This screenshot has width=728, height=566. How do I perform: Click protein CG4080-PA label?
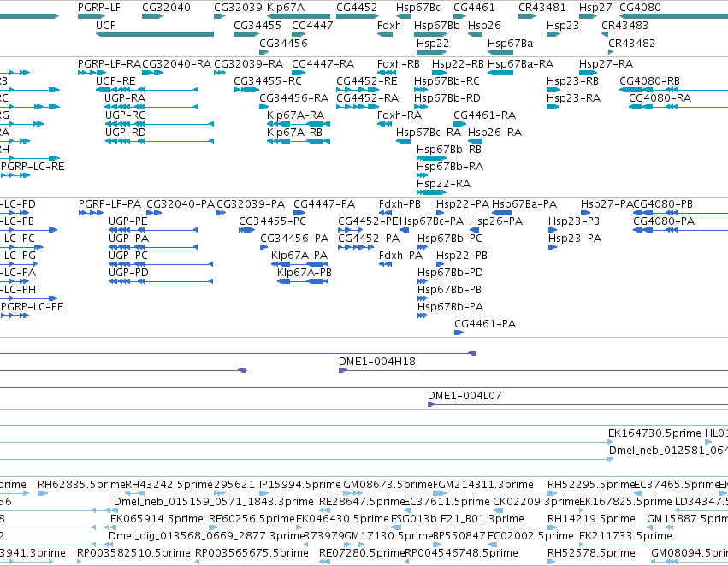(664, 221)
